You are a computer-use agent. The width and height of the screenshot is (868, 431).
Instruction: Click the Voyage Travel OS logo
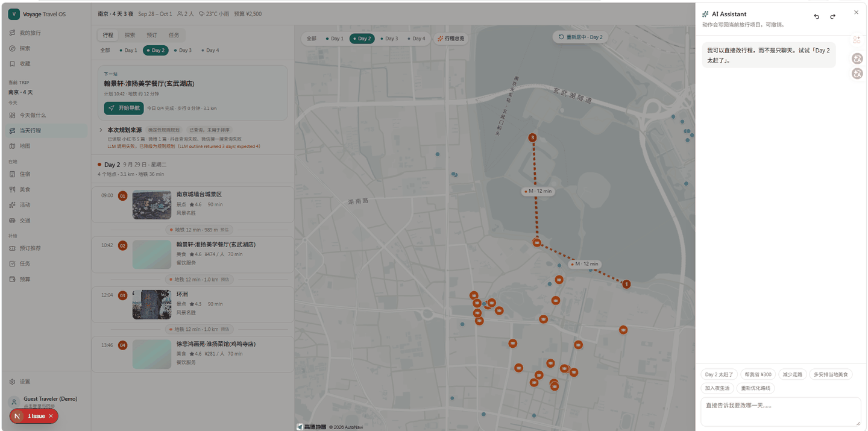click(x=13, y=14)
